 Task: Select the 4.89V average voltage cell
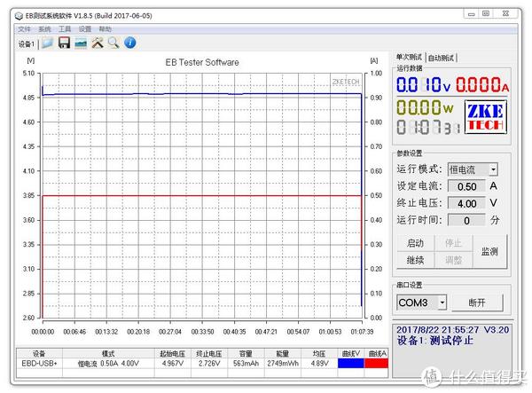tap(319, 364)
